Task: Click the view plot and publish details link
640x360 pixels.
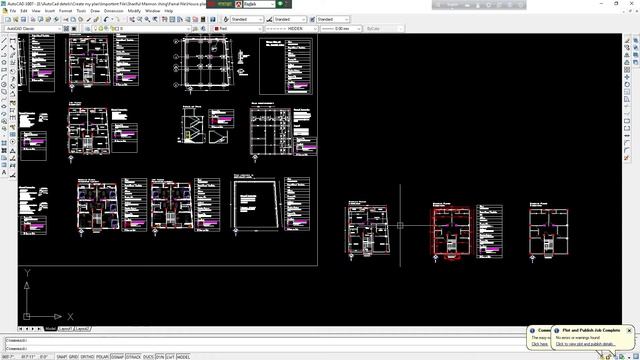Action: pos(585,344)
